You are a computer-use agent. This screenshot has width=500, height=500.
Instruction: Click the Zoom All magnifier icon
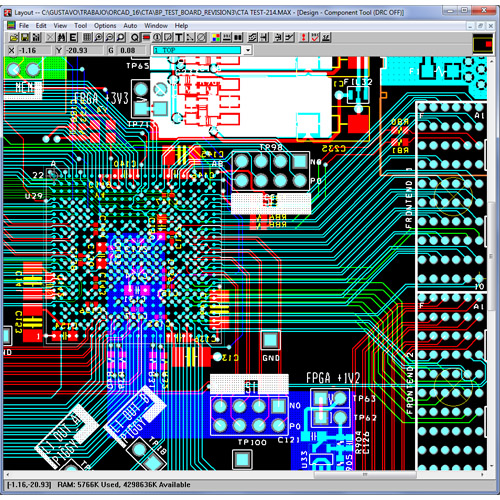point(121,38)
